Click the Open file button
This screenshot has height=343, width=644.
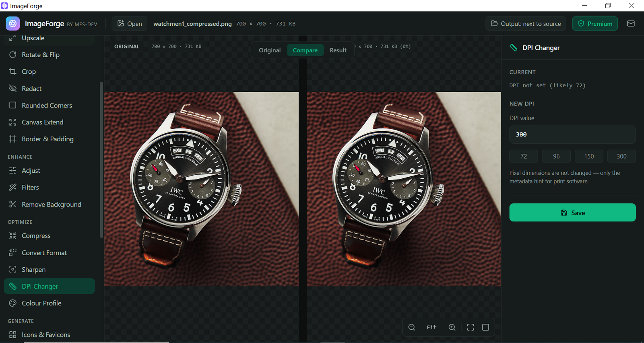(130, 24)
